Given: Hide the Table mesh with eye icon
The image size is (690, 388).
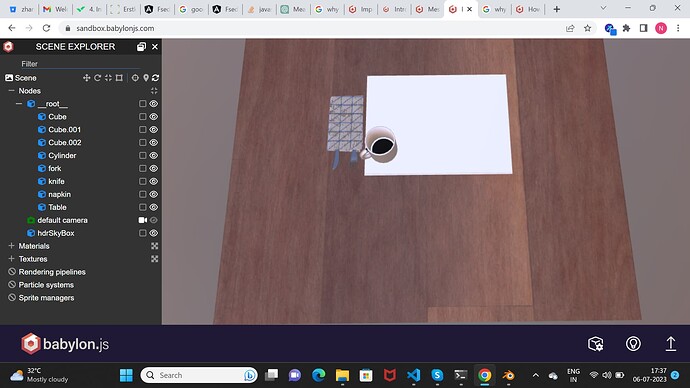Looking at the screenshot, I should point(154,207).
